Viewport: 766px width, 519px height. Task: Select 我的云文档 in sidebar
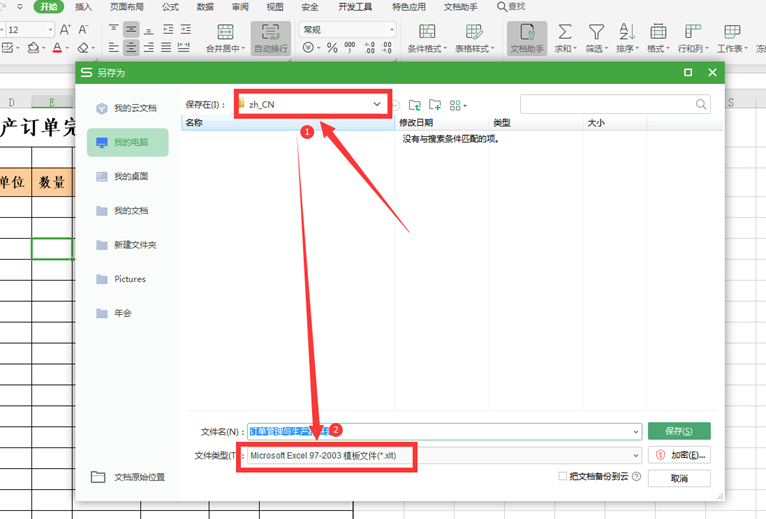pos(128,108)
